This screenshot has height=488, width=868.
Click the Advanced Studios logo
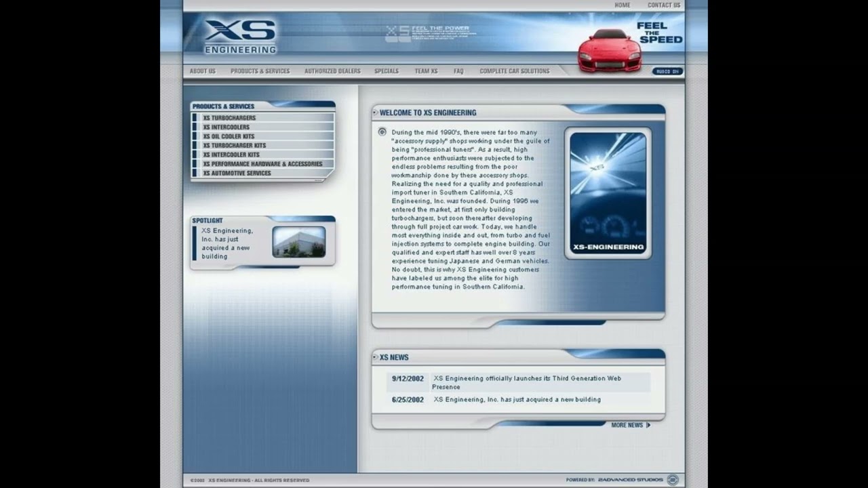[x=673, y=480]
